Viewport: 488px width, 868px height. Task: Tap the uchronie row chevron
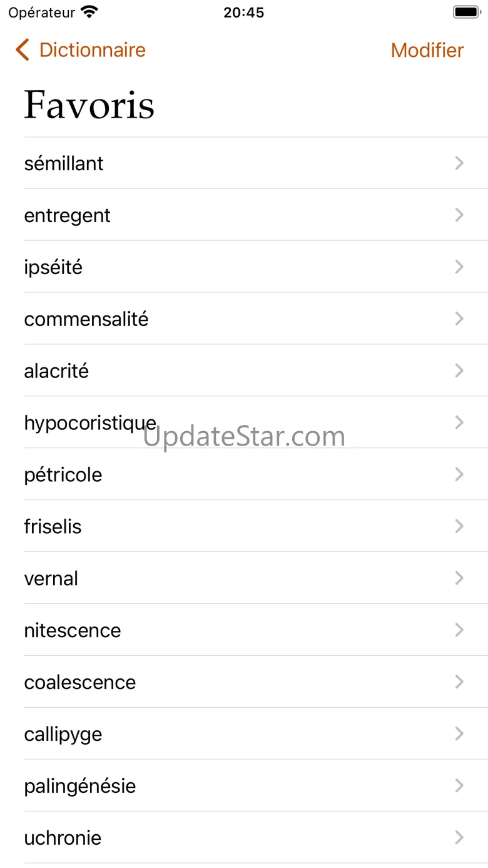point(459,839)
